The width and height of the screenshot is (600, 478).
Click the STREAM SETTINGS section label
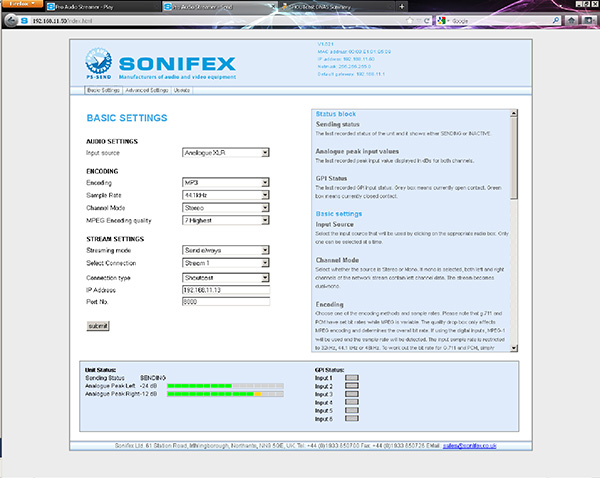115,239
